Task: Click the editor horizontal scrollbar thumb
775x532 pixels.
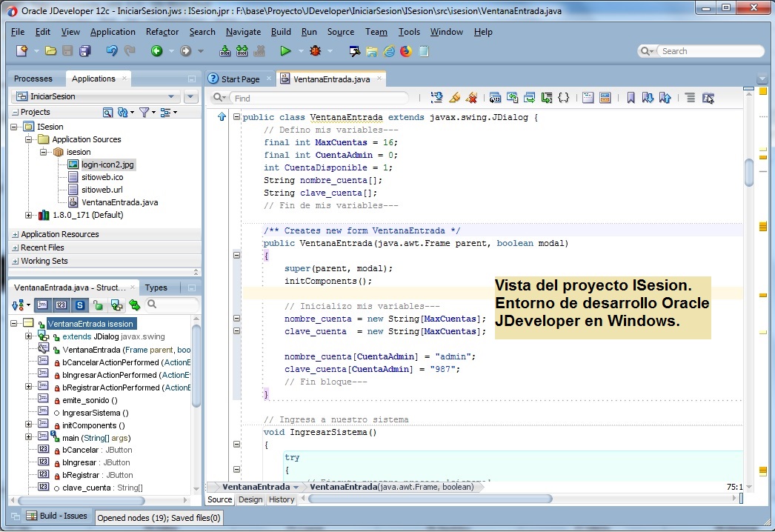Action: [x=430, y=499]
